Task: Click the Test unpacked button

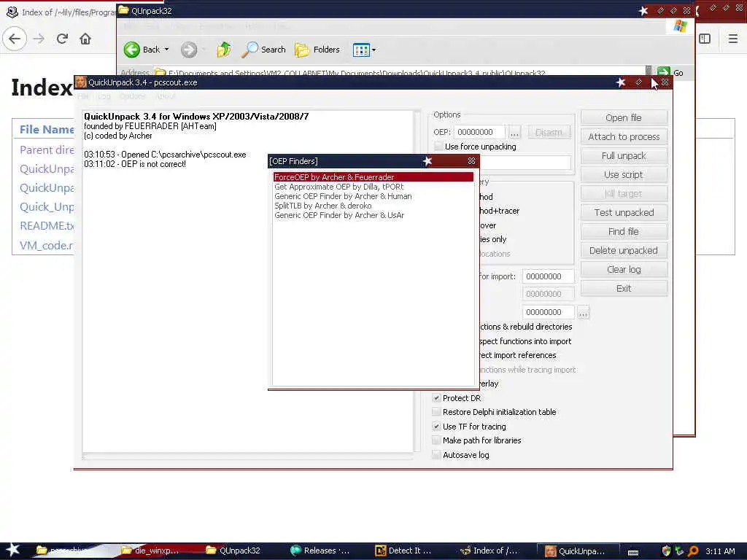Action: click(624, 212)
